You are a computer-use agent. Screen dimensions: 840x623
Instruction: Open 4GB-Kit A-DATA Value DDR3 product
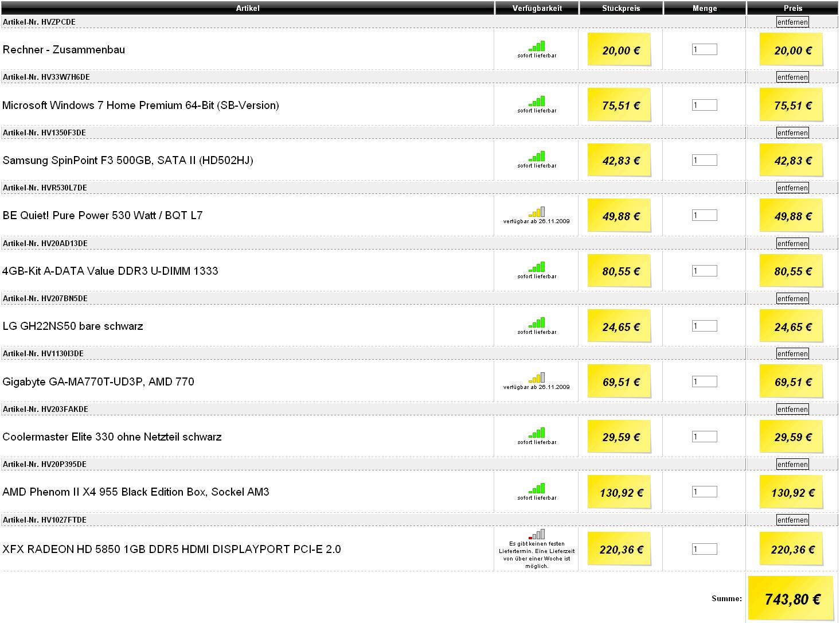pyautogui.click(x=110, y=271)
